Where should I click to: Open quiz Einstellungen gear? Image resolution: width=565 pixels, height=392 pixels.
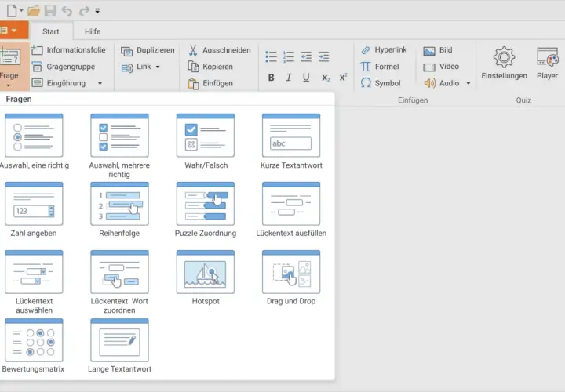click(504, 63)
